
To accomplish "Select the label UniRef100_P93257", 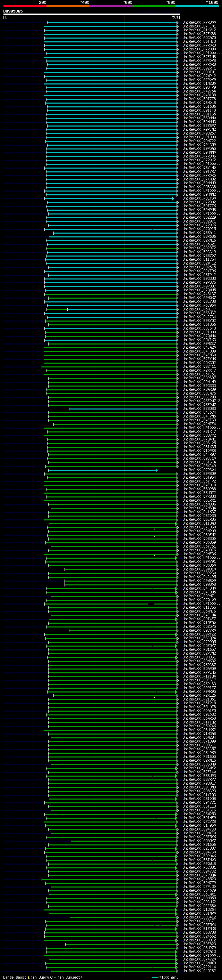I will click(199, 133).
